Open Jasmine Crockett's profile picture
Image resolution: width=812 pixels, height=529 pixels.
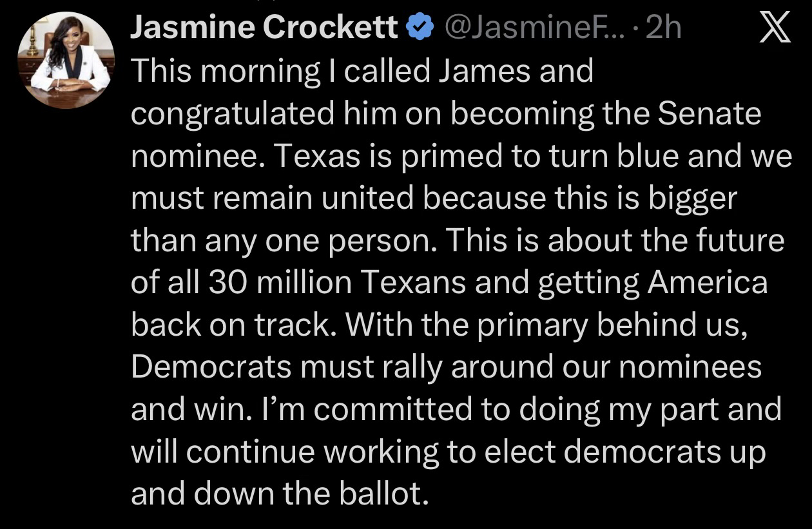tap(66, 60)
